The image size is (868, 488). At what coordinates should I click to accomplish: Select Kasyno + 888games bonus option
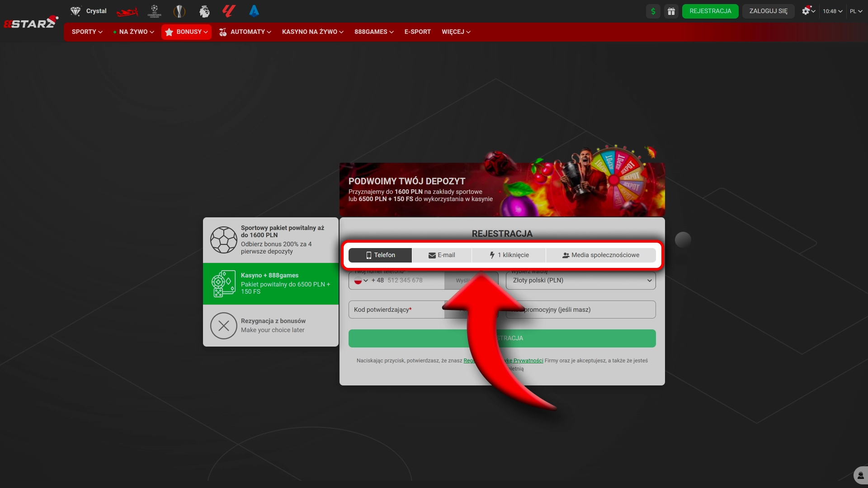click(271, 284)
